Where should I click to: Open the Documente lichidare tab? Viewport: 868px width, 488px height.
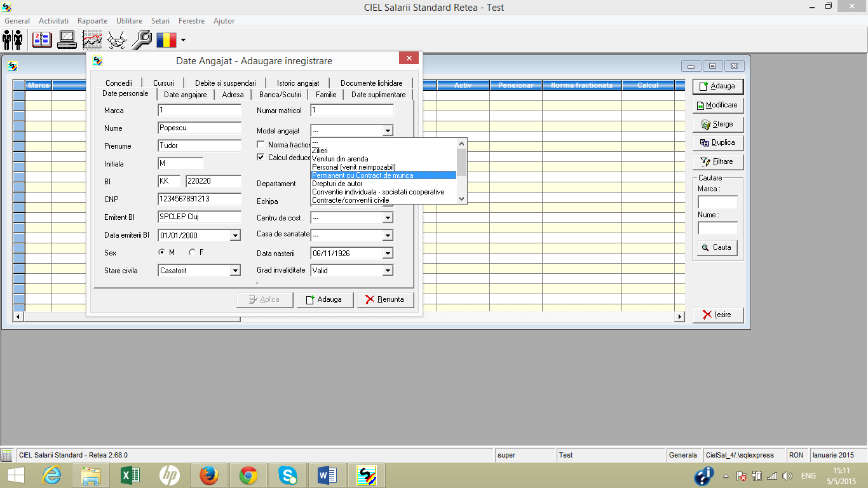click(372, 83)
